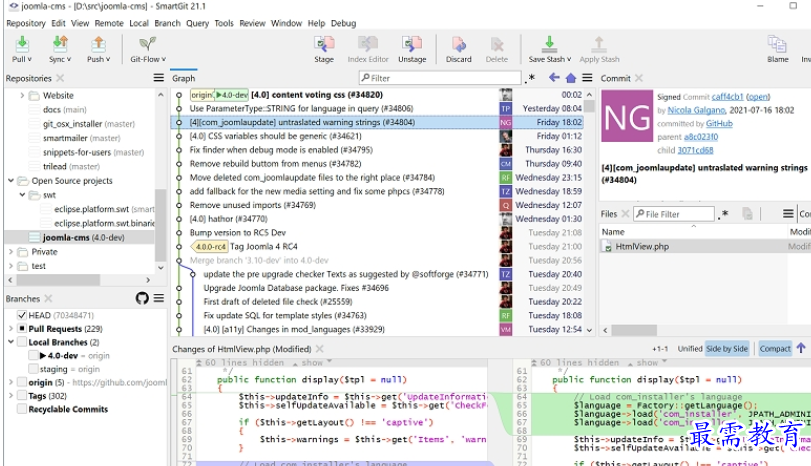Image resolution: width=811 pixels, height=466 pixels.
Task: Open commit hash caff4cb1 link
Action: (x=727, y=97)
